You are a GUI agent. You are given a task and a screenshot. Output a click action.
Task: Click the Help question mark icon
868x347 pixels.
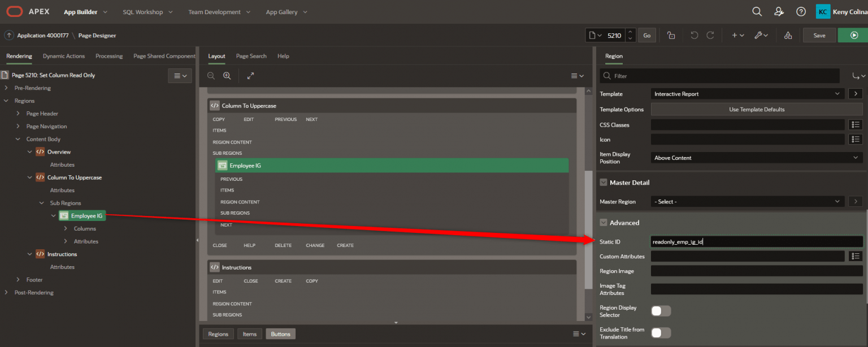[x=801, y=11]
